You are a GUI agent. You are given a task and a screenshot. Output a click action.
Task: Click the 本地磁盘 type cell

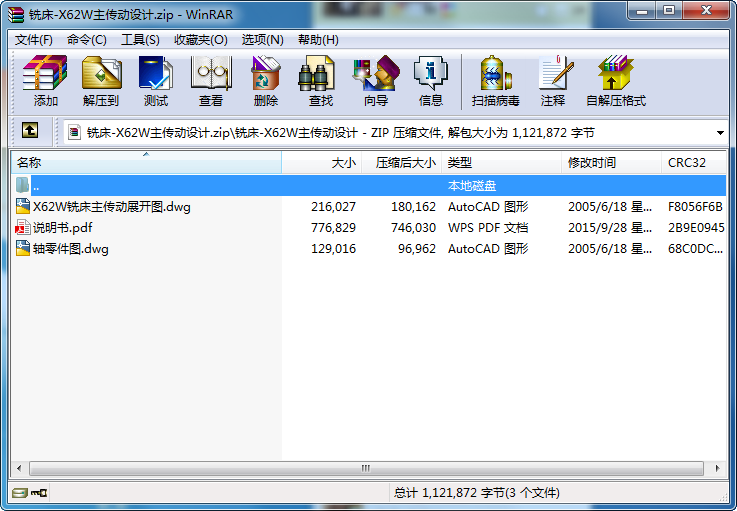(x=472, y=186)
